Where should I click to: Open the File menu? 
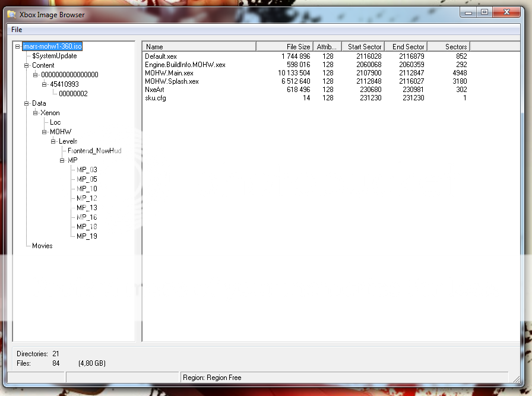point(17,29)
